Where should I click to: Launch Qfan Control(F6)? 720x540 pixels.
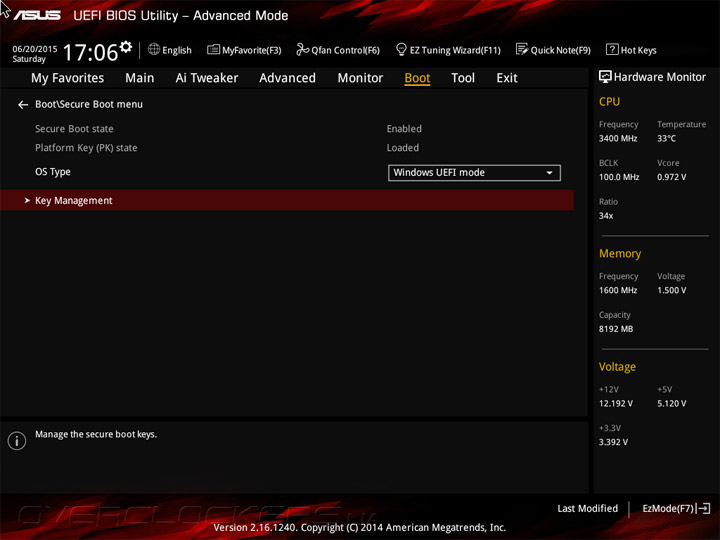(338, 50)
